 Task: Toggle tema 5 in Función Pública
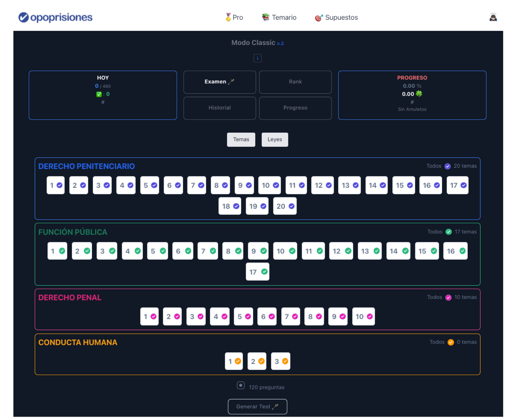coord(157,251)
